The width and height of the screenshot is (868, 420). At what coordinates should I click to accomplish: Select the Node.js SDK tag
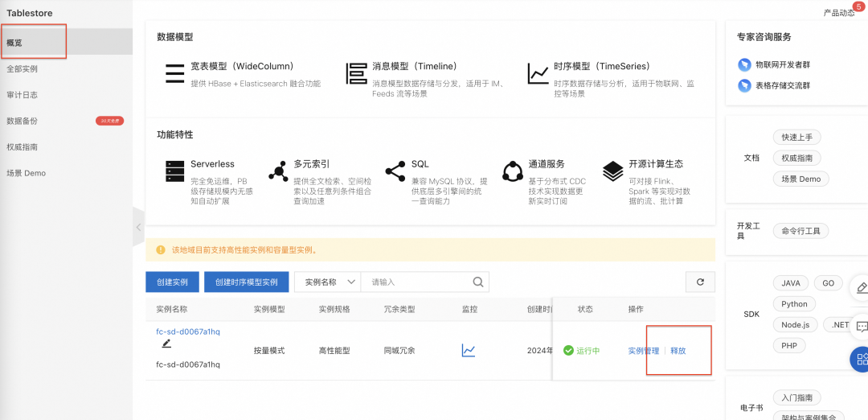[796, 325]
